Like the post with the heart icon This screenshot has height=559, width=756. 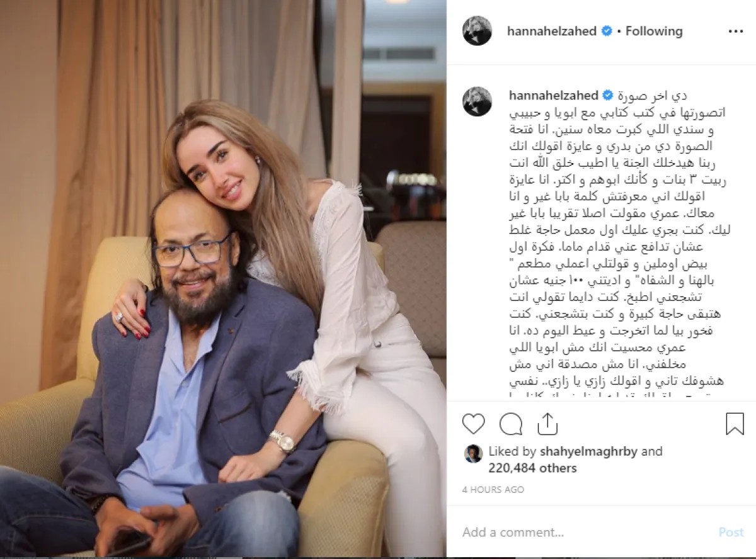473,424
